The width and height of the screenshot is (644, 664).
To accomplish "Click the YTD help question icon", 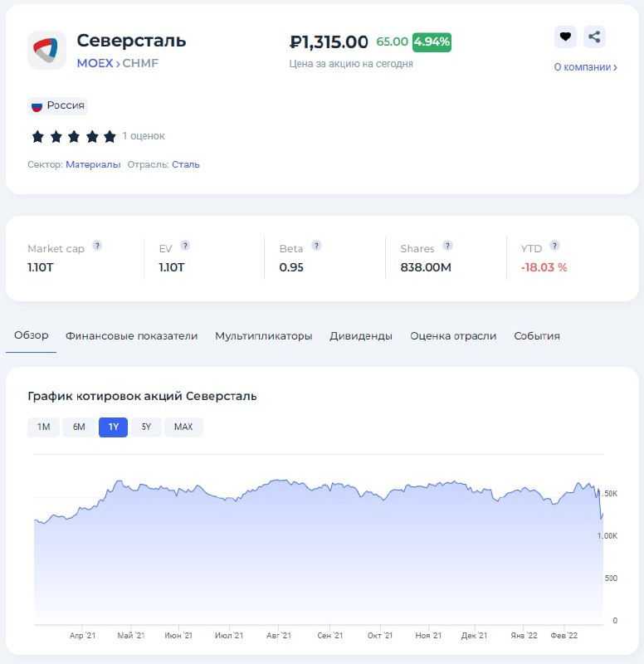I will point(554,246).
